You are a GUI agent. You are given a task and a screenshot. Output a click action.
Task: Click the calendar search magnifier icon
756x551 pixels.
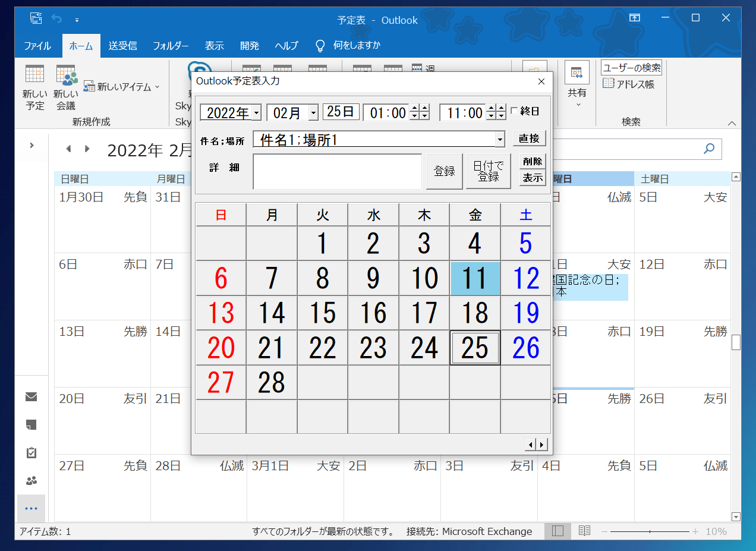tap(709, 149)
